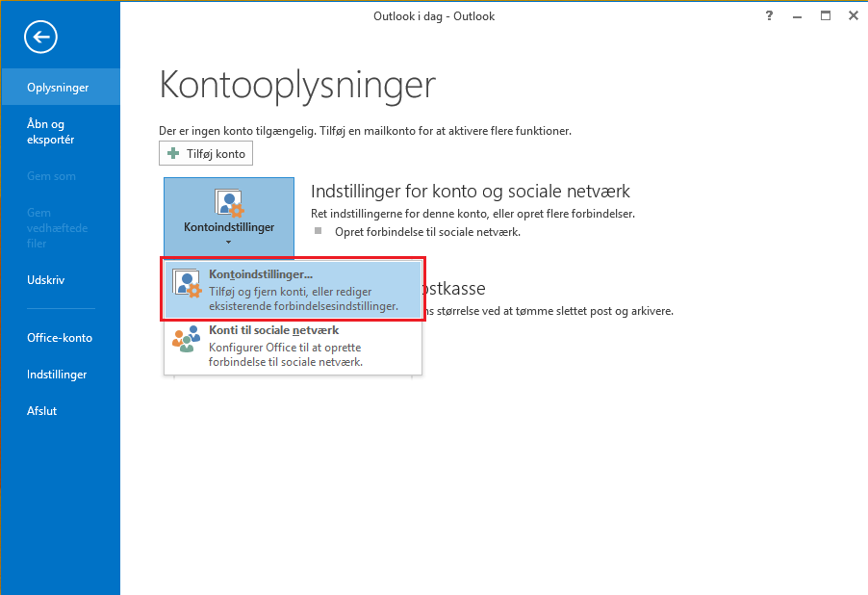The image size is (868, 595).
Task: Open Office-konto page
Action: (x=61, y=337)
